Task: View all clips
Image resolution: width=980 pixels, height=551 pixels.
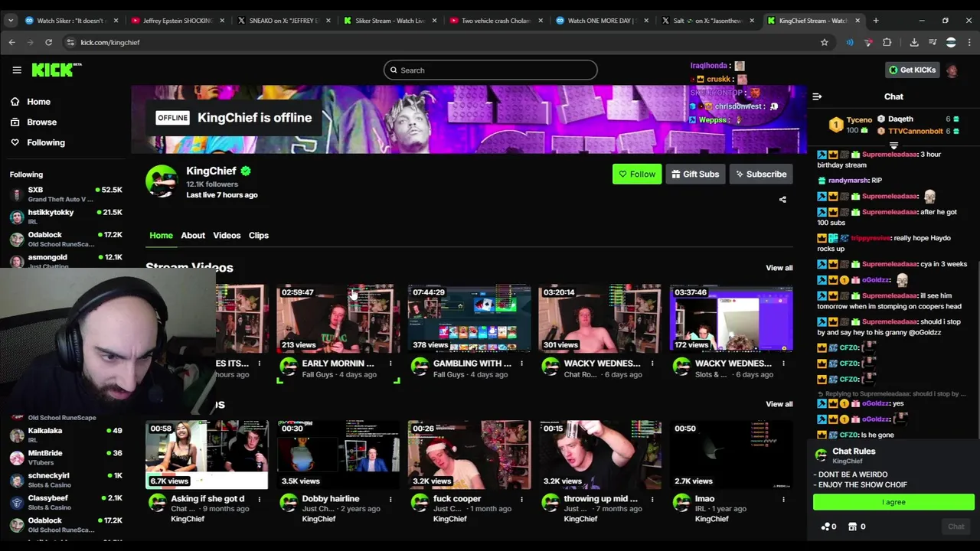Action: coord(779,404)
